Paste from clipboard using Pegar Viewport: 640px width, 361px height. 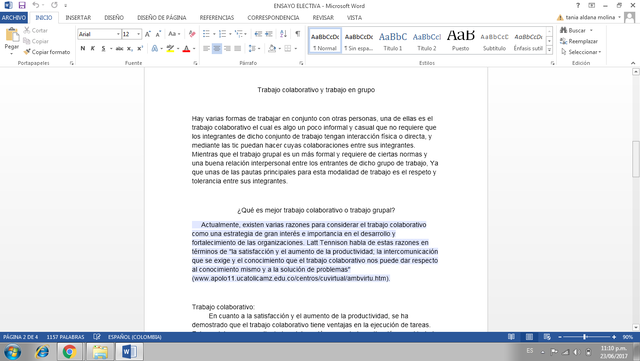[x=12, y=41]
